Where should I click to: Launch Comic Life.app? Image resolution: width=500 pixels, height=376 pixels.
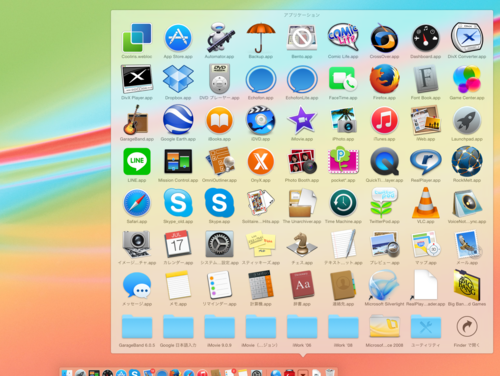pos(343,38)
